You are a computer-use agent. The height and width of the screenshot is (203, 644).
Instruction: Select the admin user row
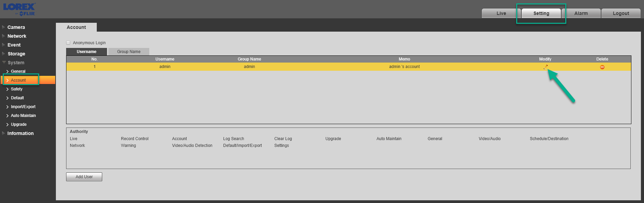[349, 67]
